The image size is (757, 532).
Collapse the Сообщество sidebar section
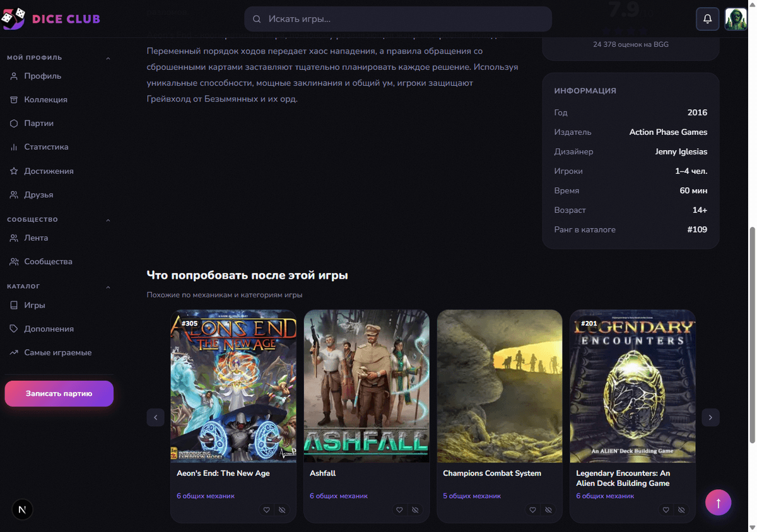point(108,220)
